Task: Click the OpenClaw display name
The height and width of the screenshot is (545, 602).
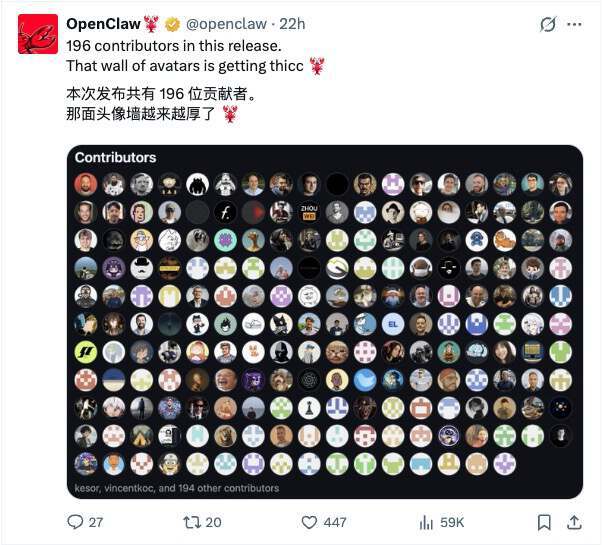Action: (x=103, y=24)
